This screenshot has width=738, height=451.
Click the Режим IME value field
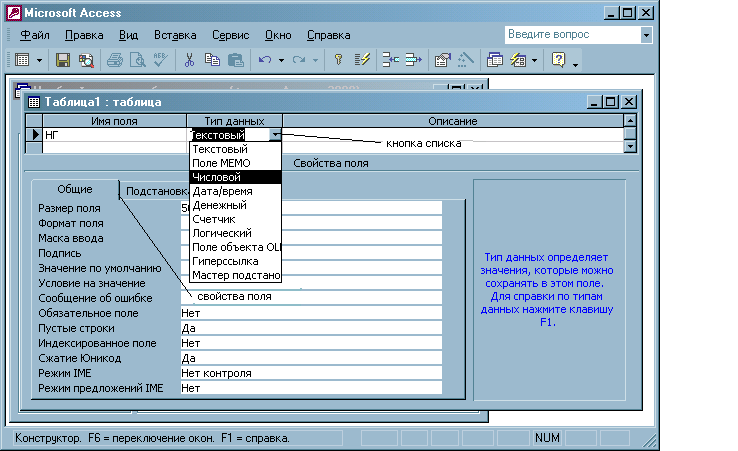point(311,373)
